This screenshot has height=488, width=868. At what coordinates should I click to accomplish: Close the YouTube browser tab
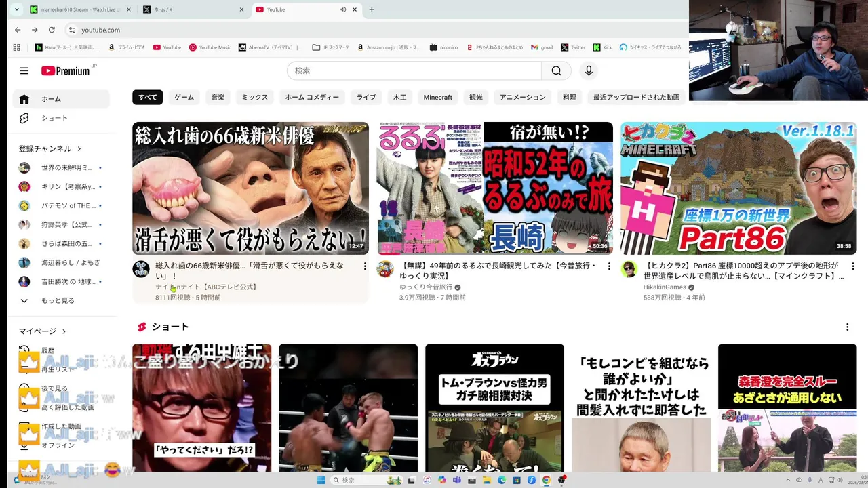tap(356, 9)
